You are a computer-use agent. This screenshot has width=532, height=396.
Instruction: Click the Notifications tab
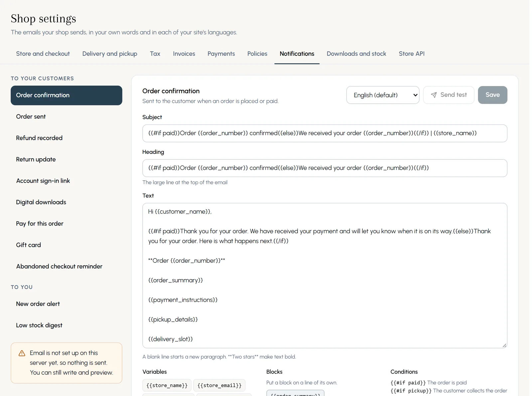point(297,54)
